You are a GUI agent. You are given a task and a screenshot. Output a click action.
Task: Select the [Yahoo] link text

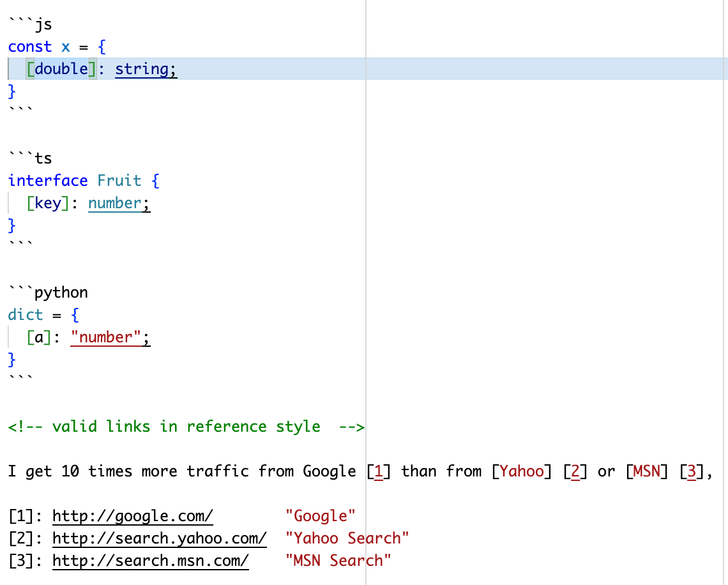522,471
